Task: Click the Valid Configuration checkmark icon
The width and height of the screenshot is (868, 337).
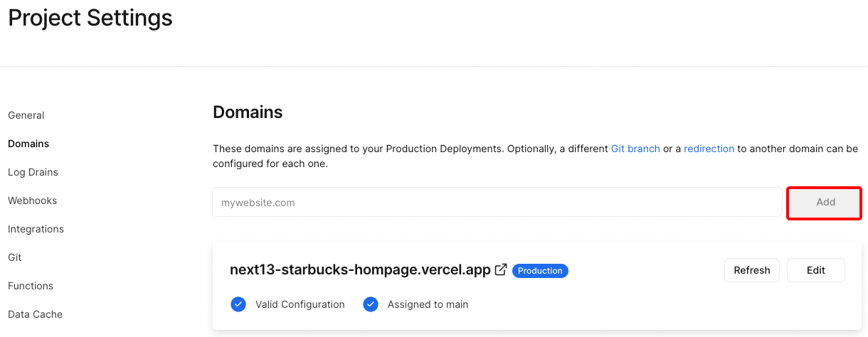Action: point(238,304)
